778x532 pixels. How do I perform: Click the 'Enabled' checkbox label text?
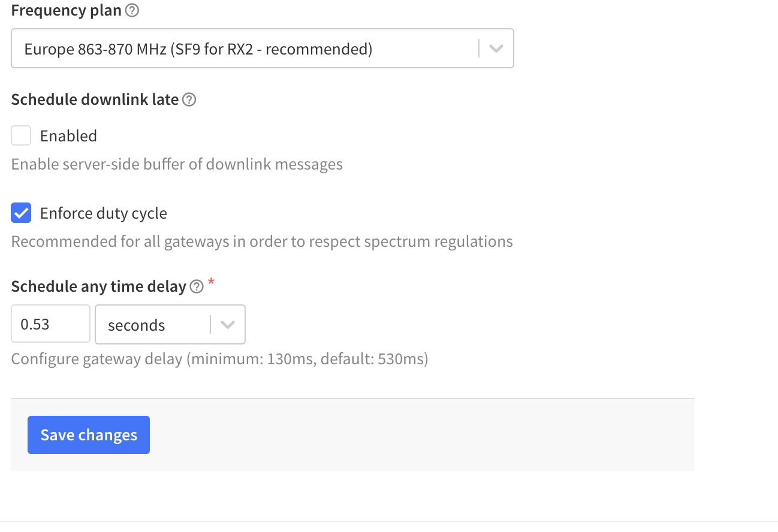[x=68, y=136]
